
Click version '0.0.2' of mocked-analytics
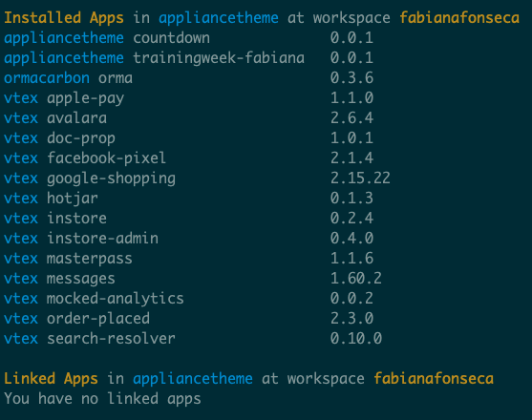point(351,298)
